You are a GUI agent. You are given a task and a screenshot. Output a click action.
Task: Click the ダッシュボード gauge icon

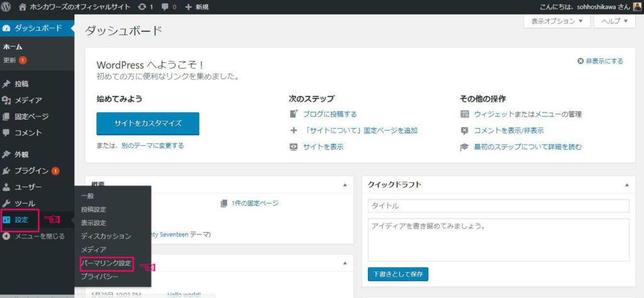(x=6, y=28)
